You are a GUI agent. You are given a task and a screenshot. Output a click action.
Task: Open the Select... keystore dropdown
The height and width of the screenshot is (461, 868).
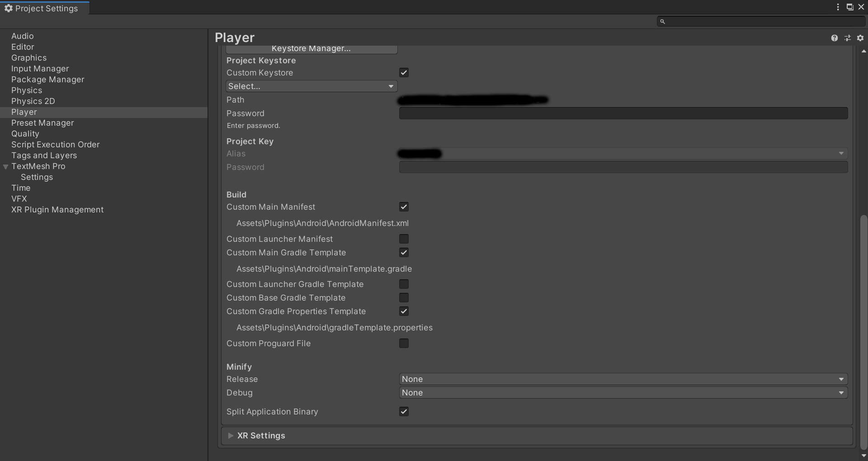click(311, 86)
